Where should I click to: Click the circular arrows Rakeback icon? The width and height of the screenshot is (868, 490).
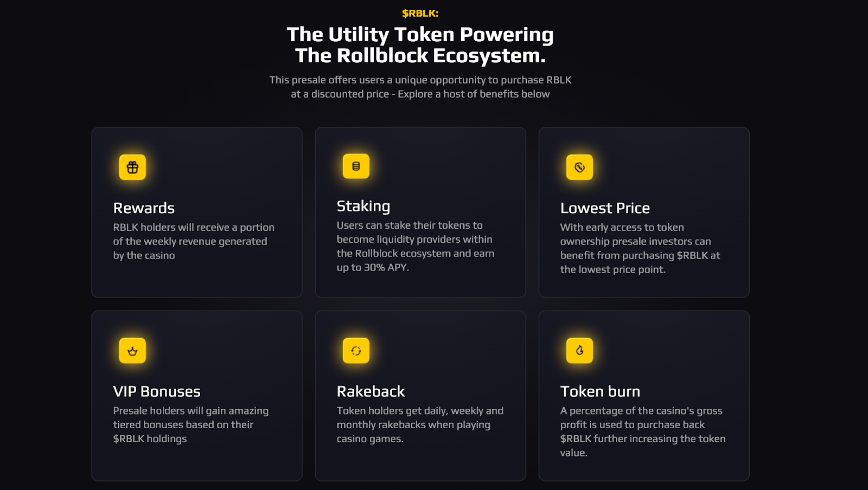pos(356,351)
